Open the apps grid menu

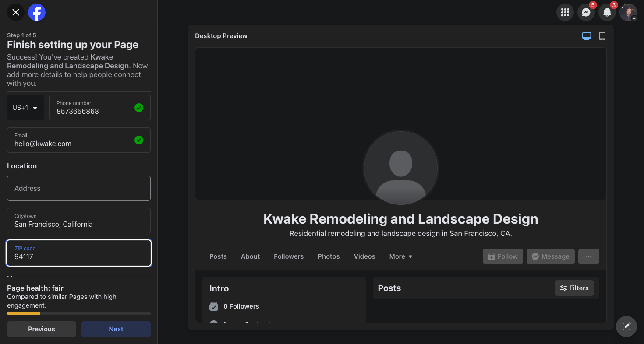[x=565, y=12]
